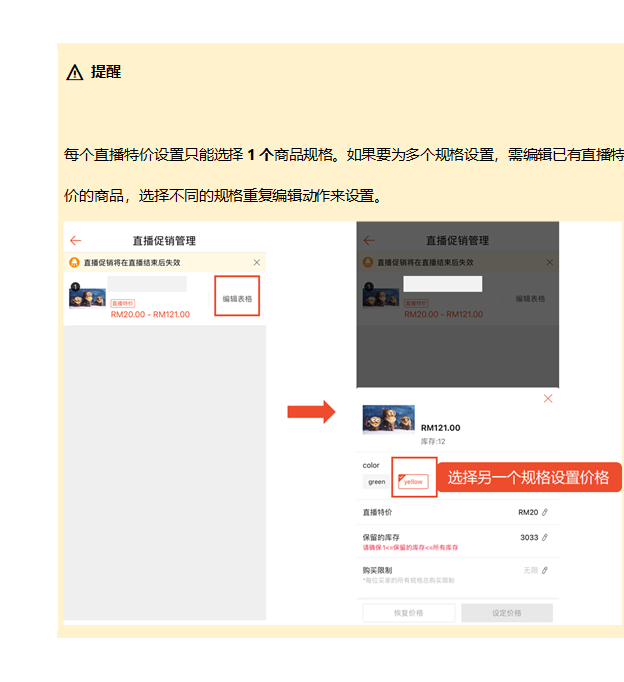Click the price RM20.00 - RM121.00 in left panel

150,314
